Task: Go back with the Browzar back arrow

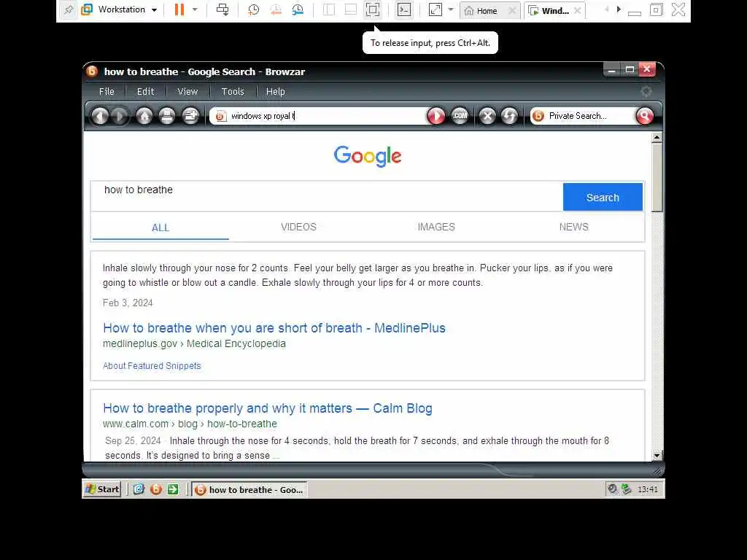Action: (x=99, y=116)
